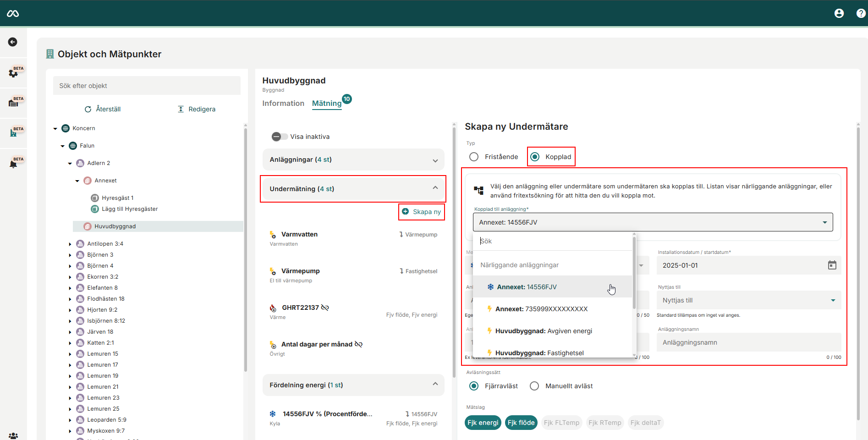Screen dimensions: 868x440
Task: Click the notification bell beta icon
Action: tap(14, 164)
